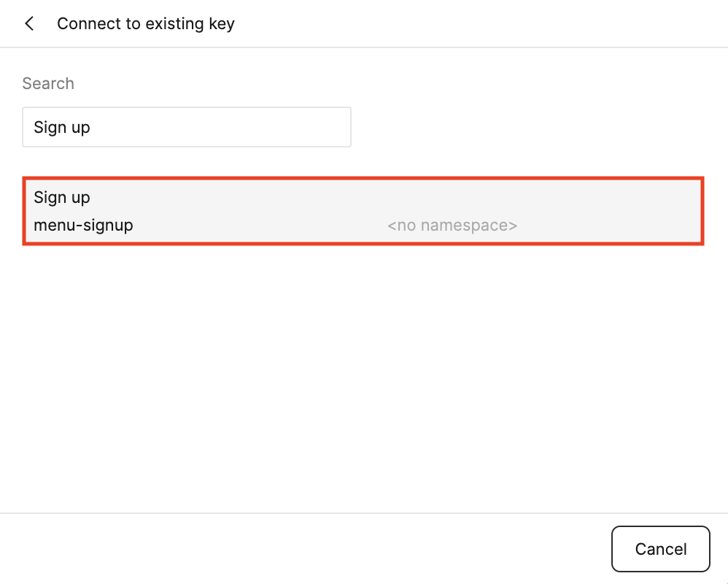
Task: Choose the menu-signup key
Action: pyautogui.click(x=363, y=211)
